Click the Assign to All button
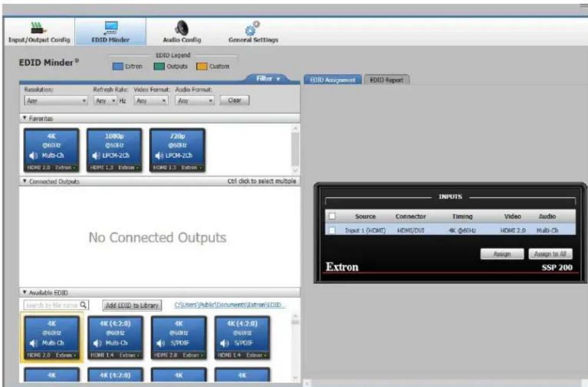588x387 pixels. (x=550, y=254)
